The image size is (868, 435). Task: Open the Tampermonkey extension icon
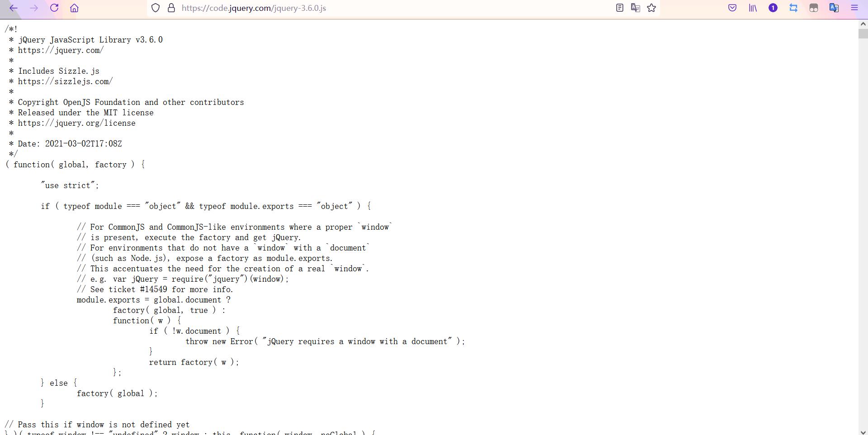pos(814,8)
